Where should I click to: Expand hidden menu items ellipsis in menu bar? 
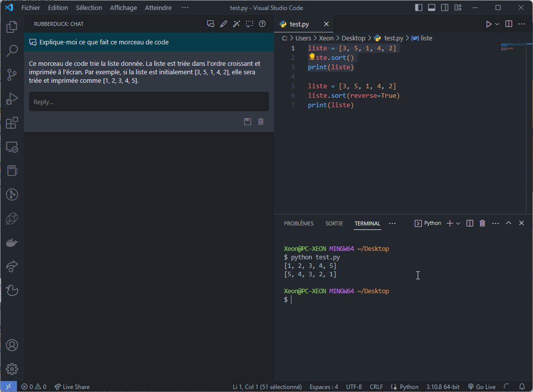coord(185,7)
